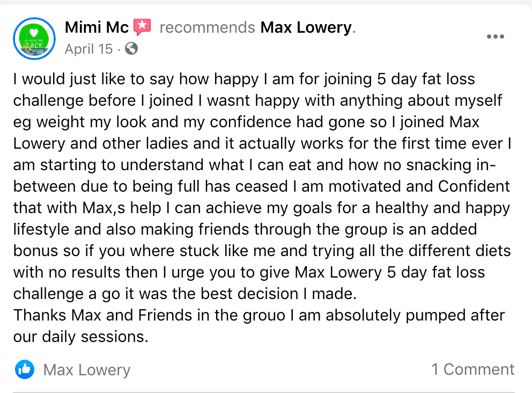This screenshot has height=393, width=532.
Task: Click the pink recommendation star badge
Action: [x=142, y=27]
